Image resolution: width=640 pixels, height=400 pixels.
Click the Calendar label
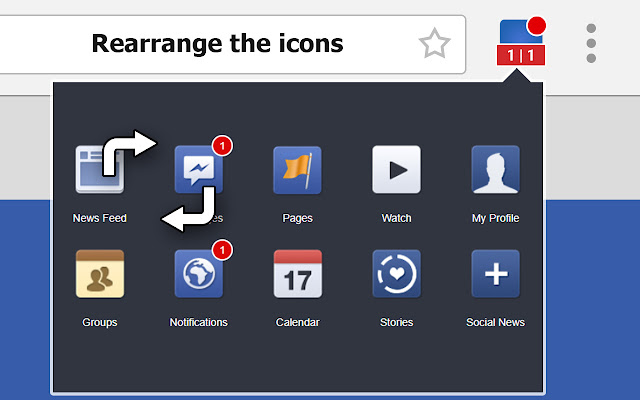[x=298, y=322]
